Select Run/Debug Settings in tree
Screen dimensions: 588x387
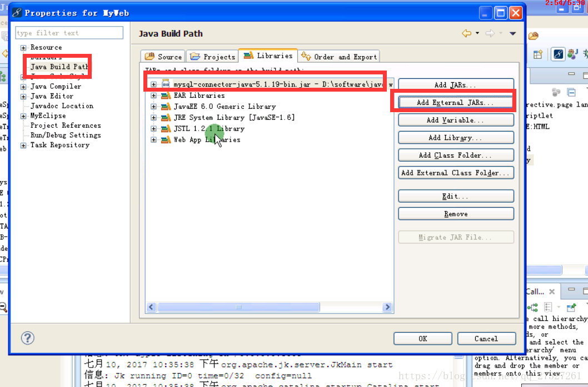click(x=66, y=135)
